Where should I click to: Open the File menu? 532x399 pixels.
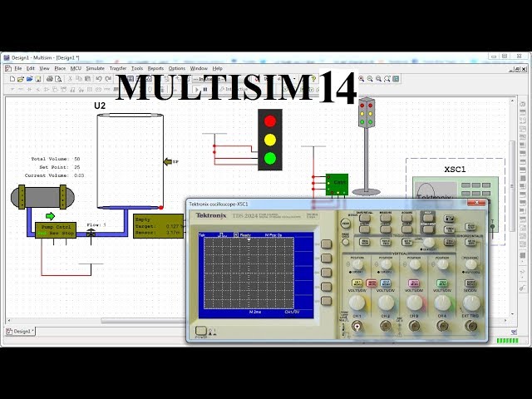(18, 68)
